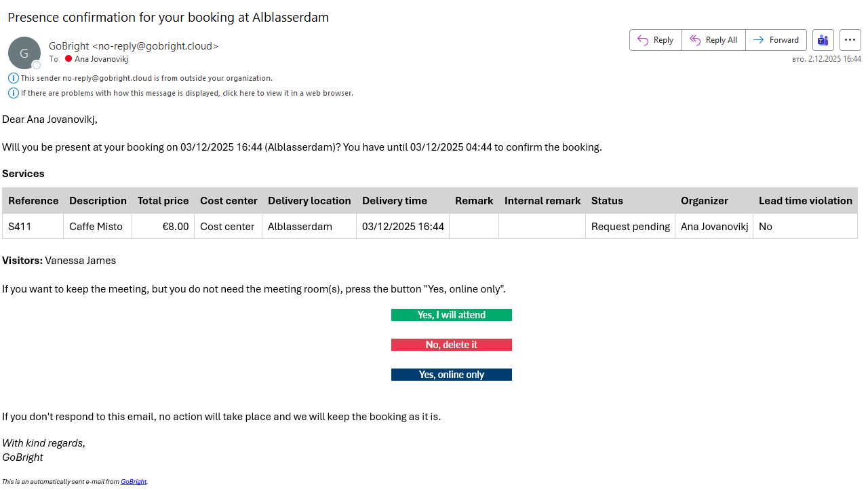
Task: Click the Reply All button
Action: 713,40
